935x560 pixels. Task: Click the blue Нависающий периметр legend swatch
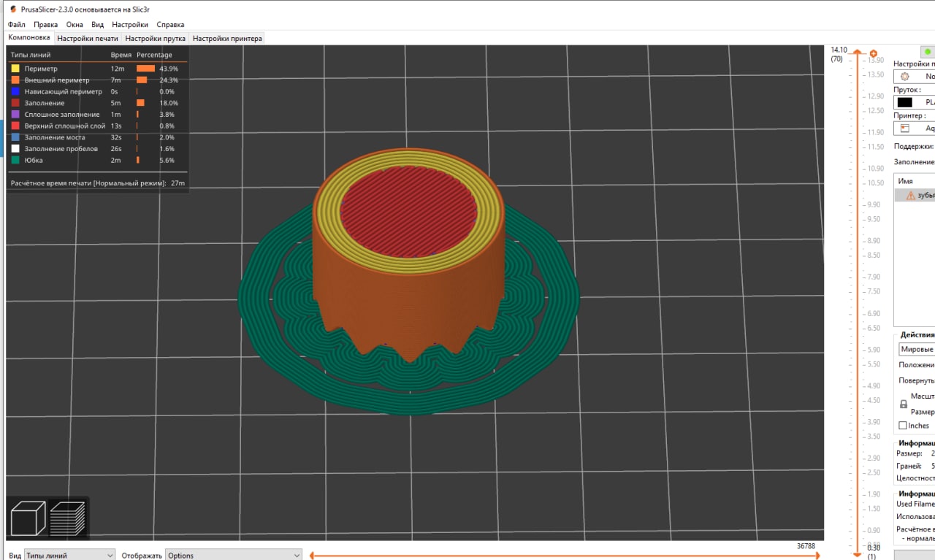coord(15,91)
